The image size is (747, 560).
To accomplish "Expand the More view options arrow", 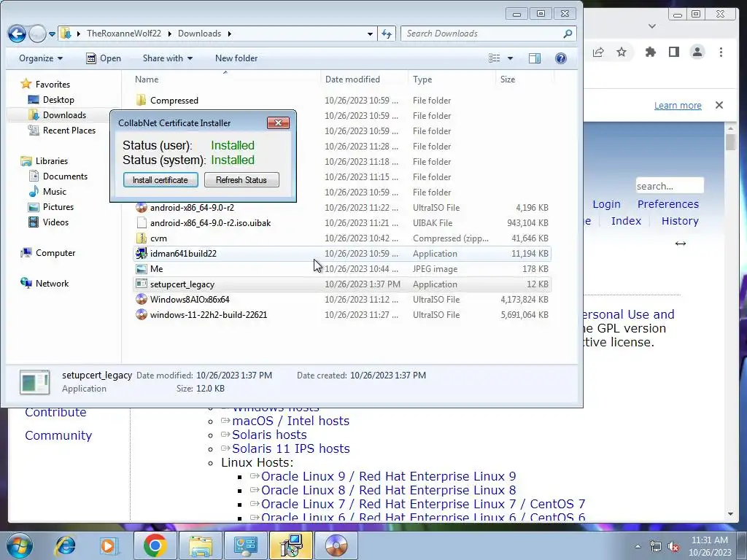I will coord(510,58).
